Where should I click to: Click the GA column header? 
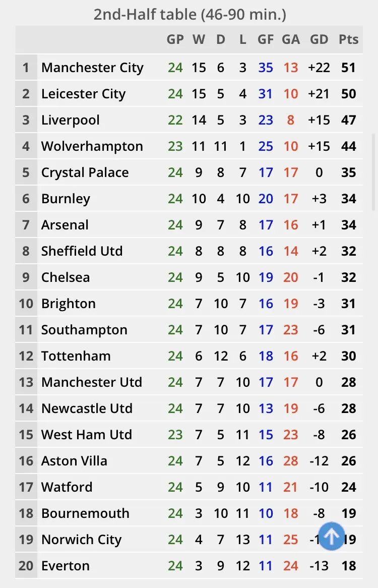tap(291, 39)
